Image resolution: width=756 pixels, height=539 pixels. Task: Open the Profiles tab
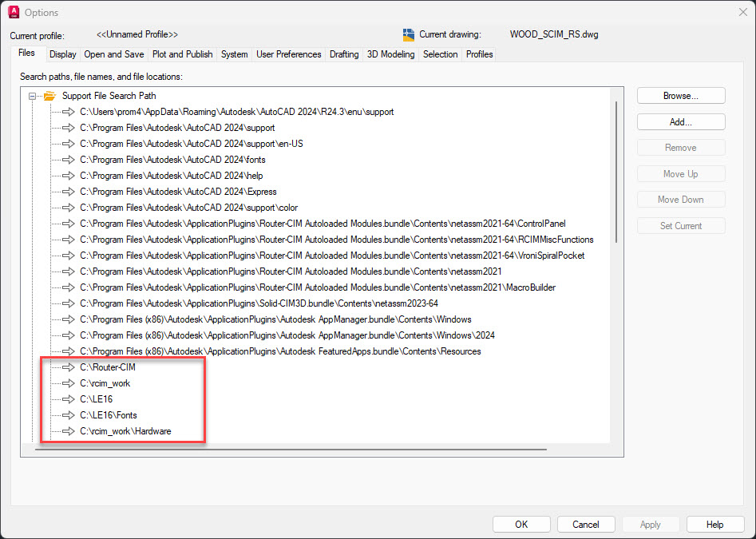(479, 54)
